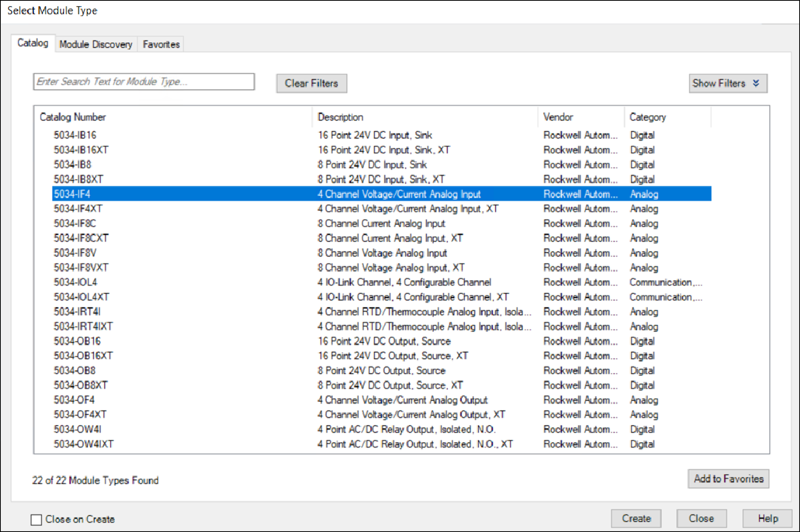Click Add to Favorites button
The image size is (800, 532).
pos(728,479)
